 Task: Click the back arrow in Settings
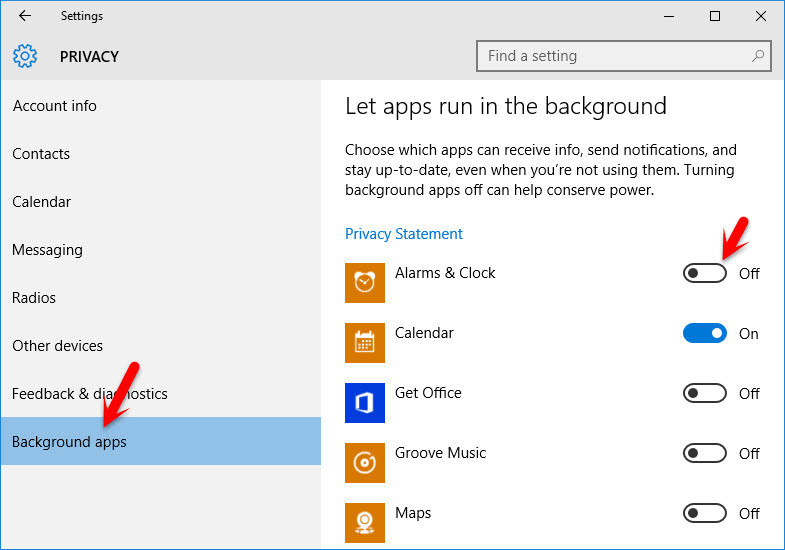25,16
